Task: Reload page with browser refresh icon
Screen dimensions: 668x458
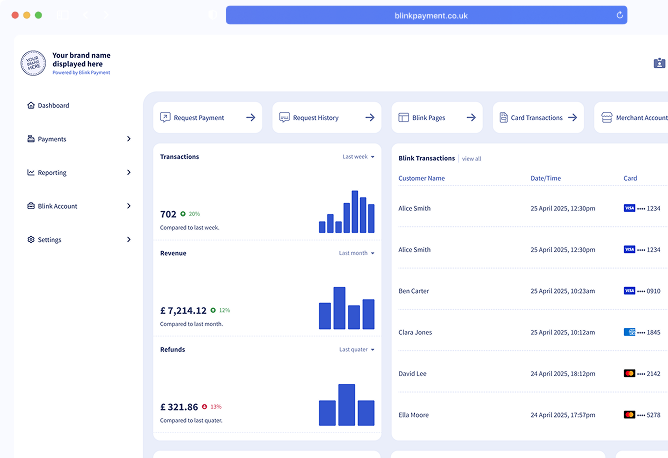Action: pos(620,15)
